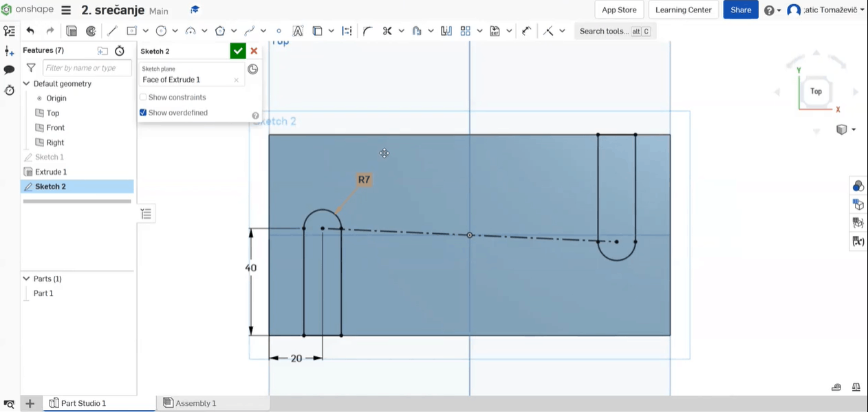868x412 pixels.
Task: Select the sketch Text tool
Action: coord(298,31)
